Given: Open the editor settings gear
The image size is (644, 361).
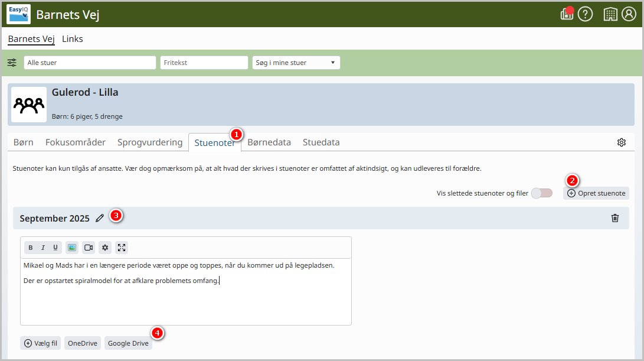Looking at the screenshot, I should coord(105,248).
